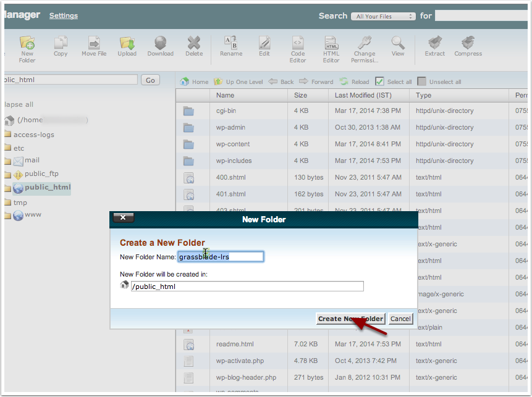Click the Delete X icon

click(x=194, y=44)
